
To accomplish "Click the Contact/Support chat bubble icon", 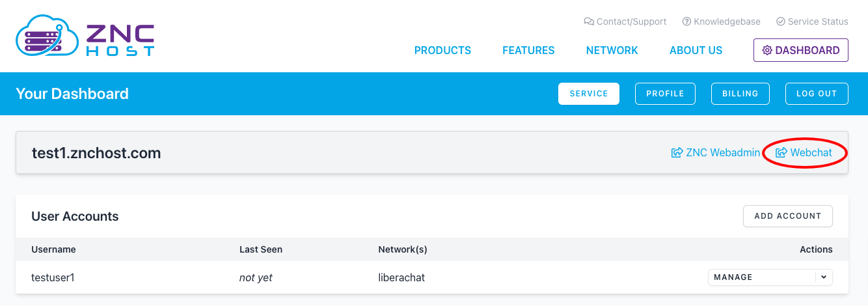I will tap(589, 21).
